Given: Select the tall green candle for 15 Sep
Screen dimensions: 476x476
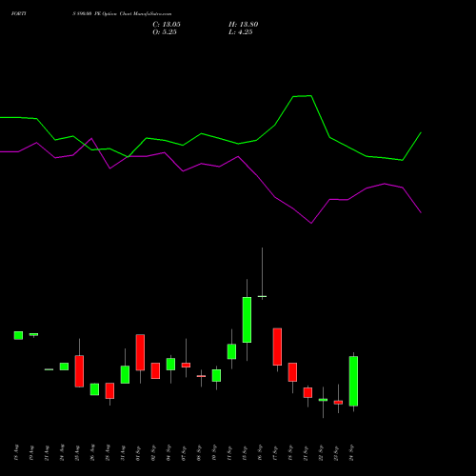Looking at the screenshot, I should click(247, 320).
